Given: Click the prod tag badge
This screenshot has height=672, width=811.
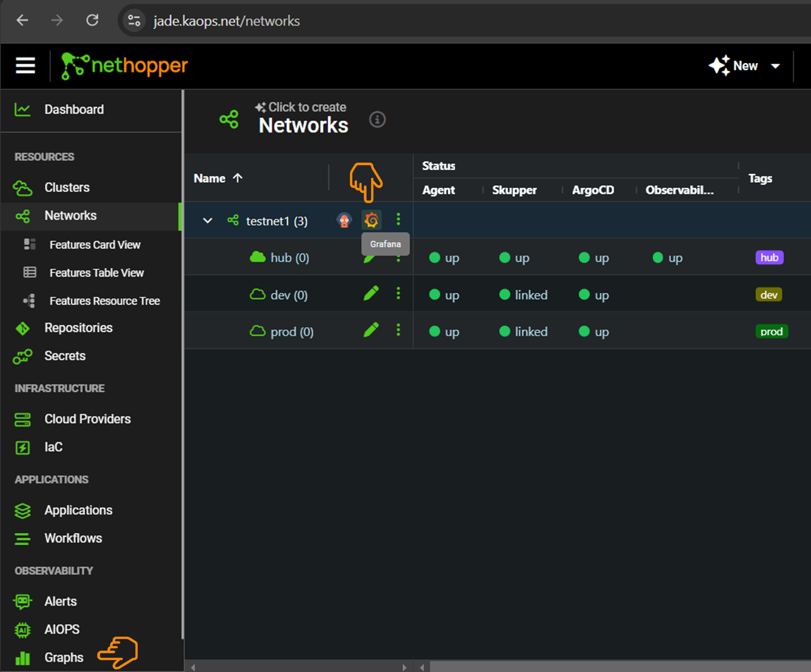Looking at the screenshot, I should [772, 332].
